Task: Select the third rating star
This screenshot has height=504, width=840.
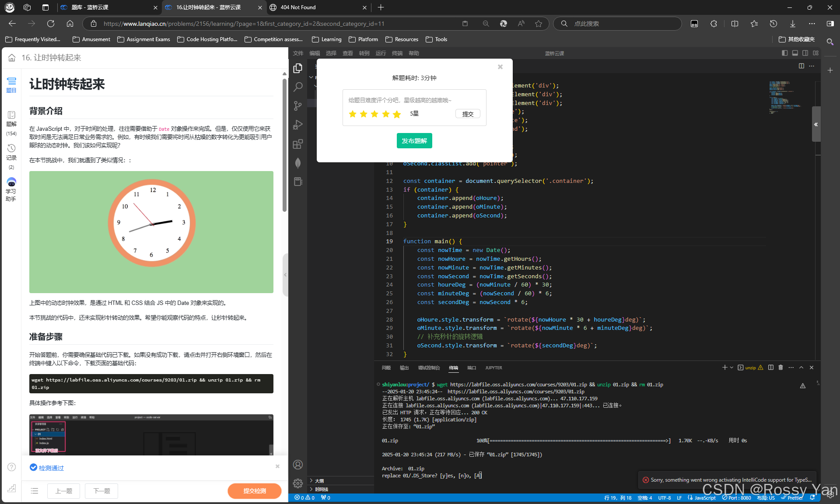Action: 374,114
